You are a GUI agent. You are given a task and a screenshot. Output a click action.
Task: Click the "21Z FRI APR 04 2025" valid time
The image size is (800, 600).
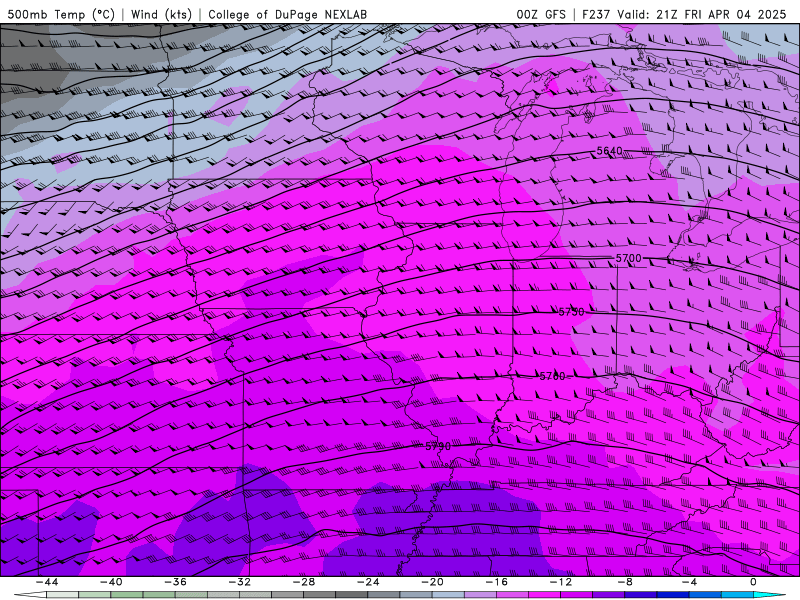(x=721, y=14)
